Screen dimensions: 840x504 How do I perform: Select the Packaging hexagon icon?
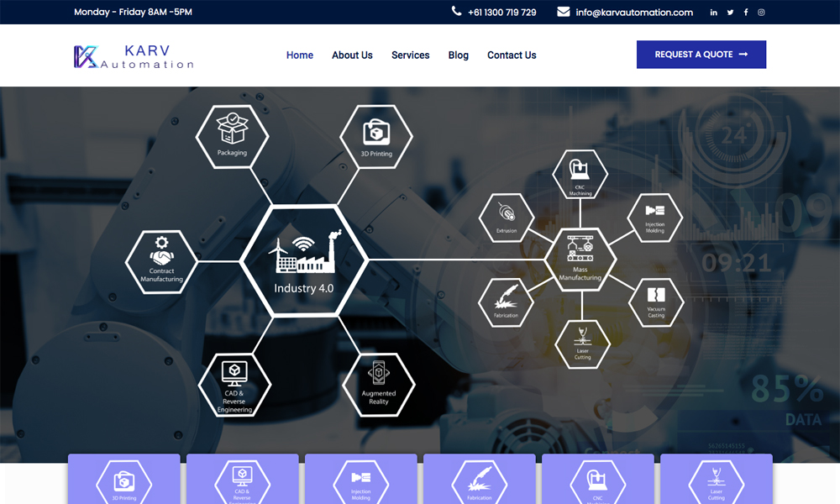(x=232, y=136)
